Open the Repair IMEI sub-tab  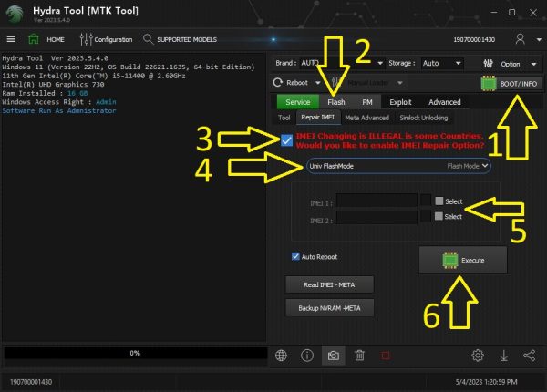coord(318,118)
